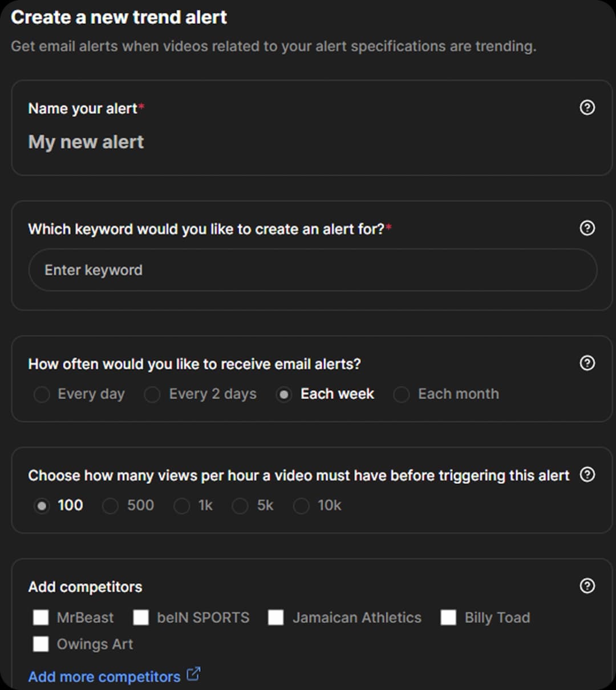Click help icon beside keyword question
The image size is (616, 690).
(x=587, y=228)
